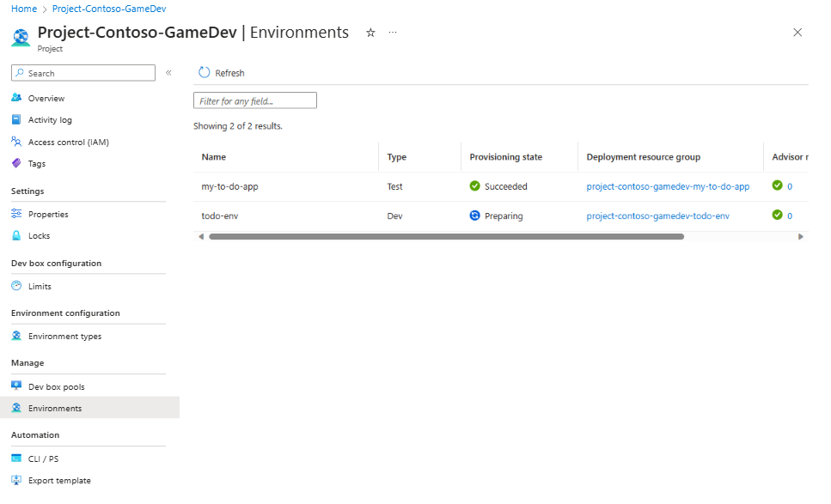Viewport: 831px width, 504px height.
Task: Open the Tags page
Action: (37, 164)
